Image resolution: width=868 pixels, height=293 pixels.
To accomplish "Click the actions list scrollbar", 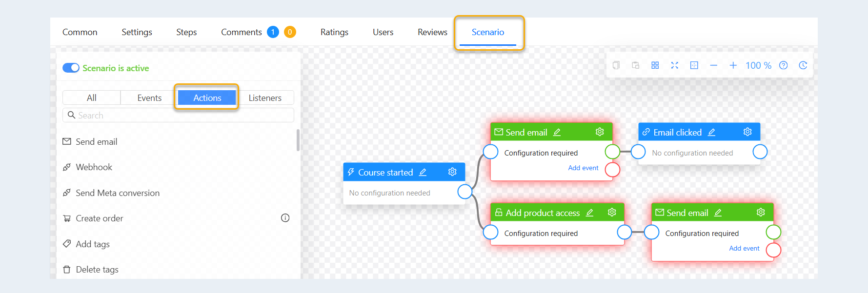I will pos(298,140).
